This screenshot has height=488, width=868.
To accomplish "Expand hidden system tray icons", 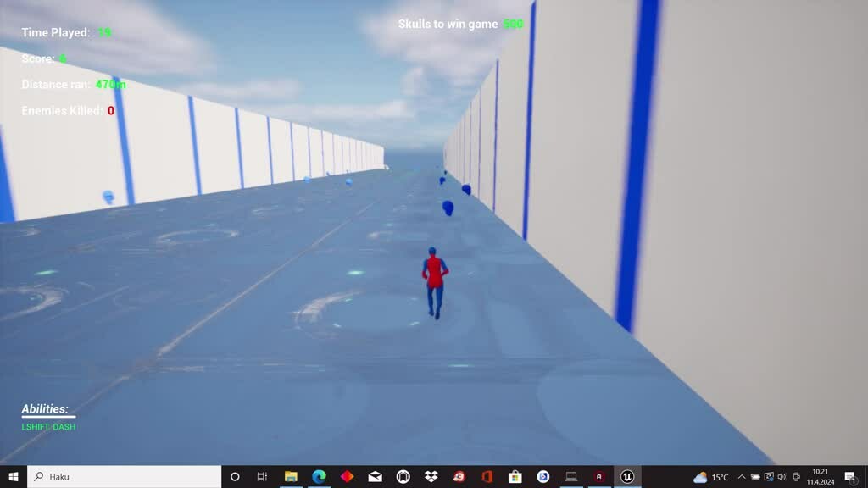I will point(742,477).
